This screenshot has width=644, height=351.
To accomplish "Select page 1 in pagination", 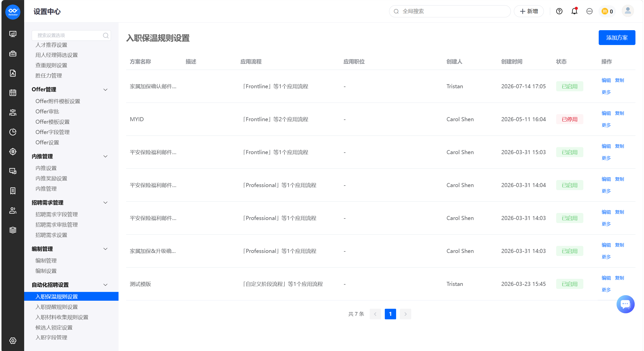I will tap(390, 314).
